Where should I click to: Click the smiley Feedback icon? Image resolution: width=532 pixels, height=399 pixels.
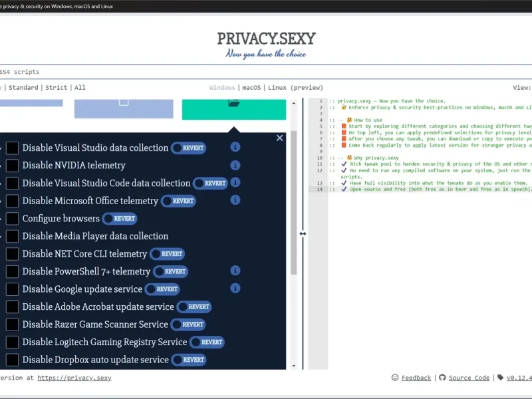pyautogui.click(x=395, y=378)
